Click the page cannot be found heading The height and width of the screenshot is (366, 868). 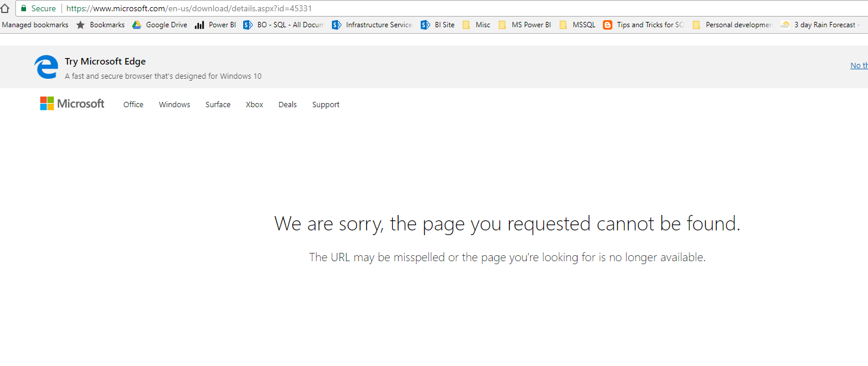point(507,224)
